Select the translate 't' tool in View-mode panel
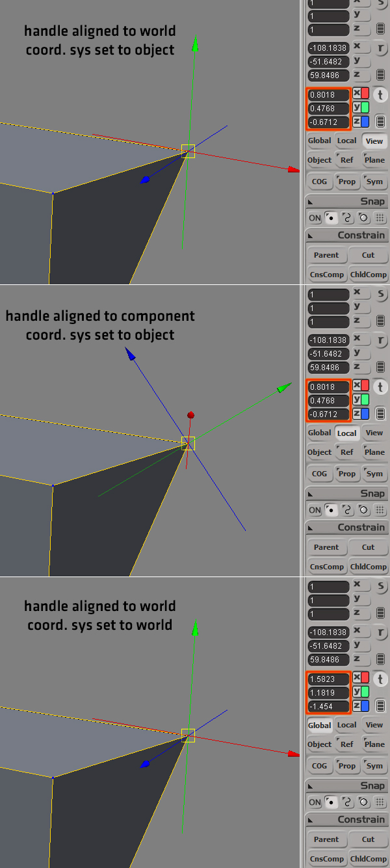This screenshot has height=868, width=390. 380,95
